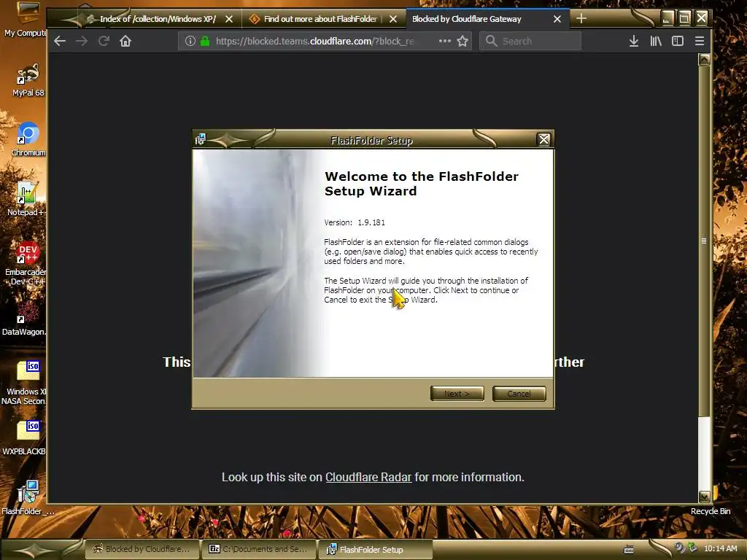Image resolution: width=747 pixels, height=560 pixels.
Task: Reload the page with refresh icon
Action: [x=104, y=41]
